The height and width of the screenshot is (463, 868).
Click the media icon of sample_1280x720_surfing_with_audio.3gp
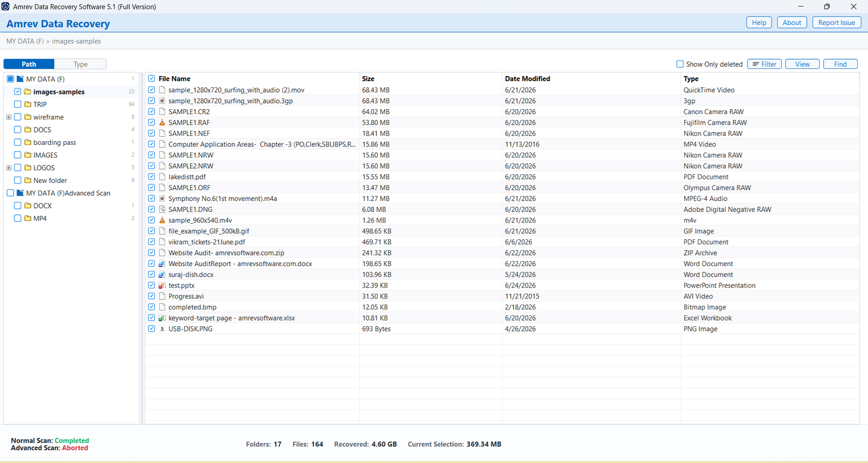point(162,101)
